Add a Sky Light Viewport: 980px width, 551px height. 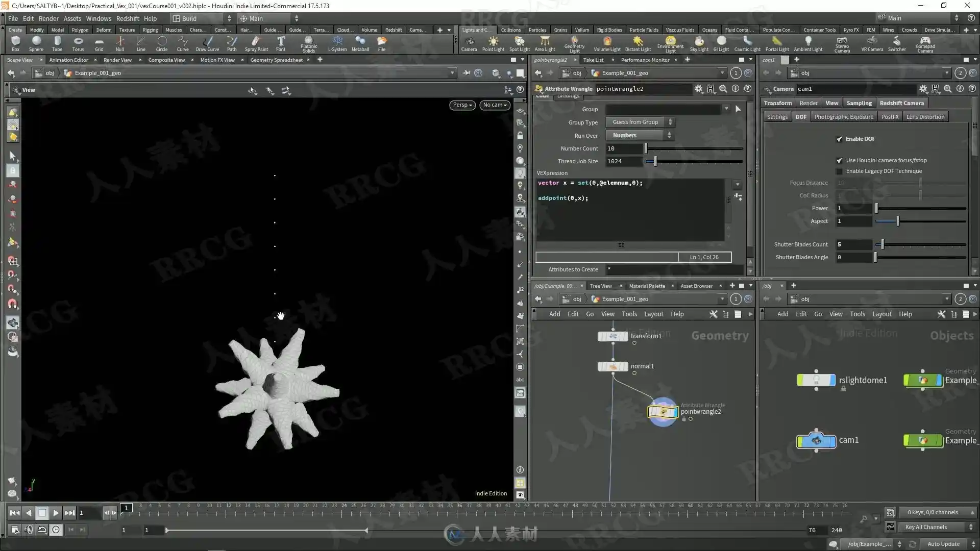tap(699, 43)
